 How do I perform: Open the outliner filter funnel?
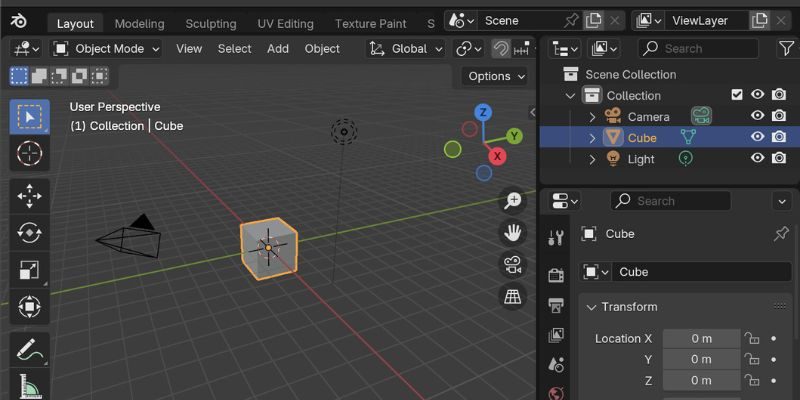[x=786, y=48]
